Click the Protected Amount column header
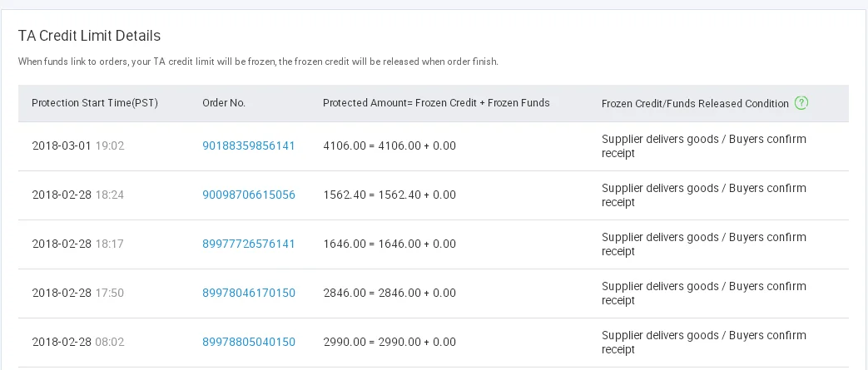The height and width of the screenshot is (370, 868). point(436,103)
